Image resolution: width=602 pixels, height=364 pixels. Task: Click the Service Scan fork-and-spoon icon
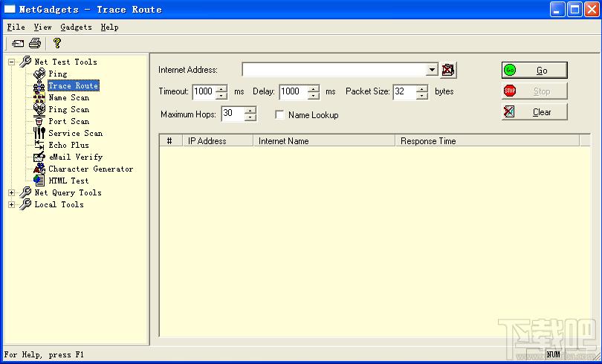click(39, 133)
